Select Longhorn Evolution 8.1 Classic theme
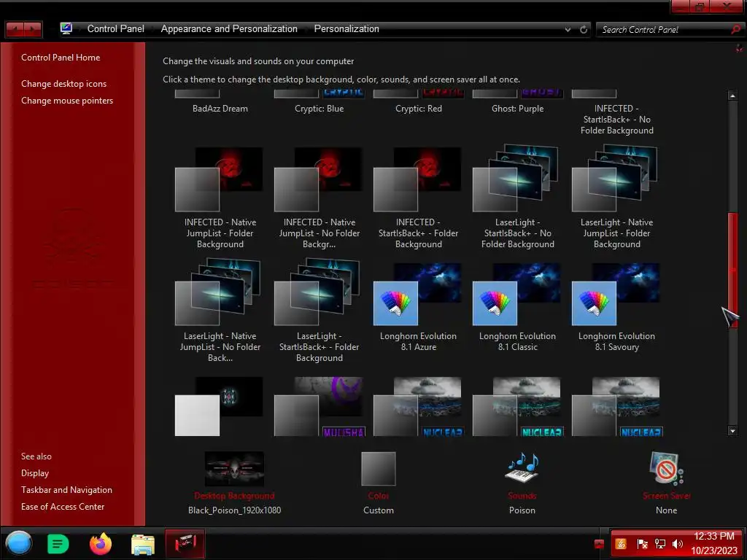This screenshot has width=747, height=560. click(x=517, y=307)
